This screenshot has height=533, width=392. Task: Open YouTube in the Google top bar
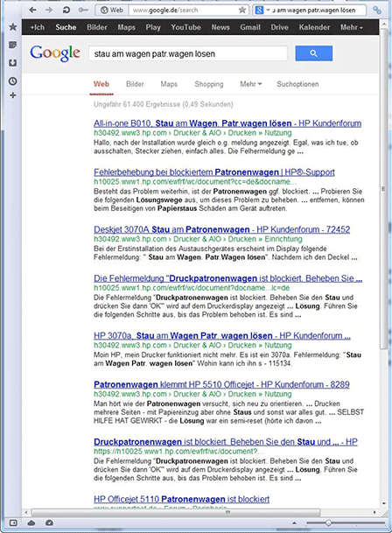(185, 27)
